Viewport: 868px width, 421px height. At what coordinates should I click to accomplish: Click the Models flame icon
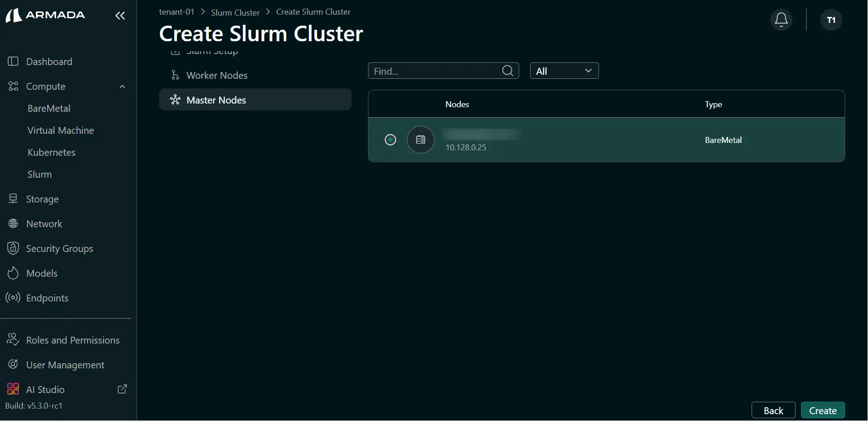13,273
